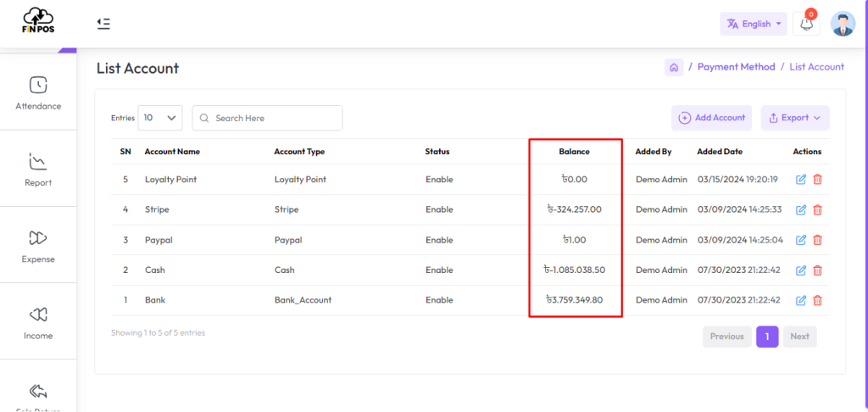Follow the Payment Method breadcrumb link
Screen dimensions: 868x412
tap(737, 67)
